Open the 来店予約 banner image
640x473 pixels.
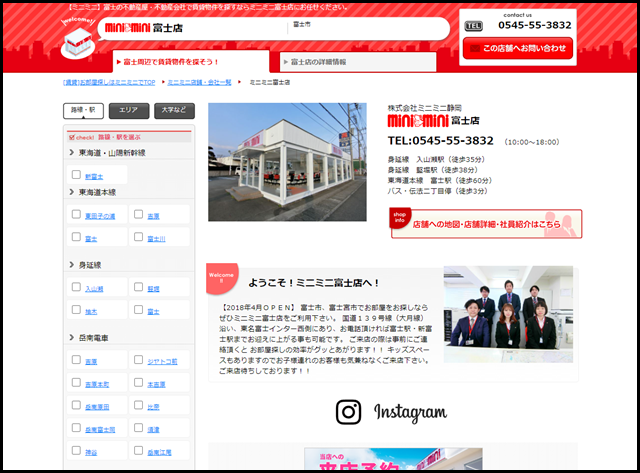pos(393,459)
